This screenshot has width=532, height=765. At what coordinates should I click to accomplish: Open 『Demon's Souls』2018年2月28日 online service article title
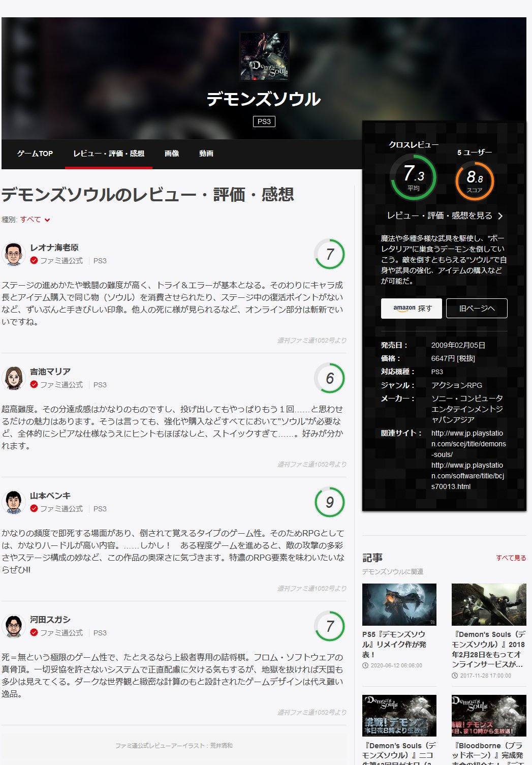(489, 649)
